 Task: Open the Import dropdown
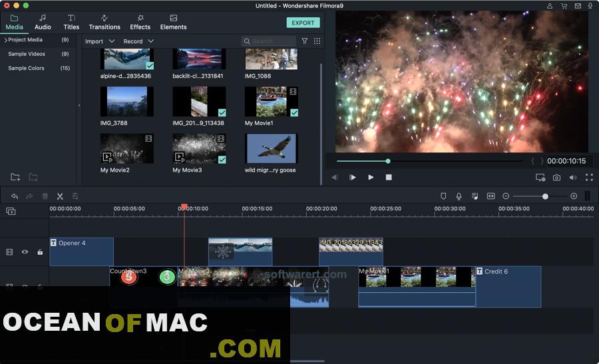pos(100,41)
